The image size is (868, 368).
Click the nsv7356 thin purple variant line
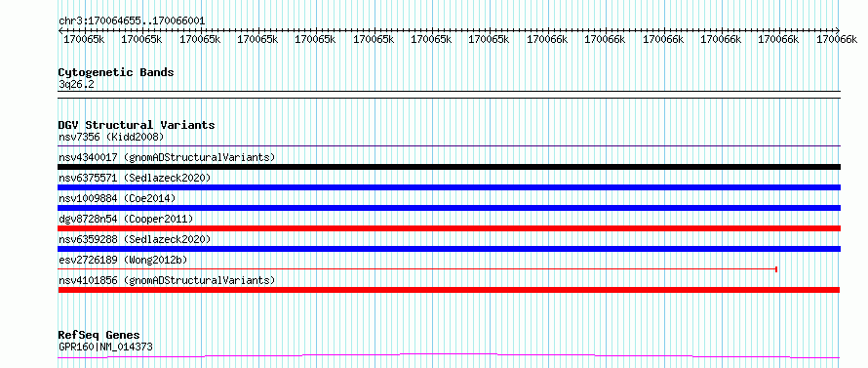pyautogui.click(x=449, y=146)
